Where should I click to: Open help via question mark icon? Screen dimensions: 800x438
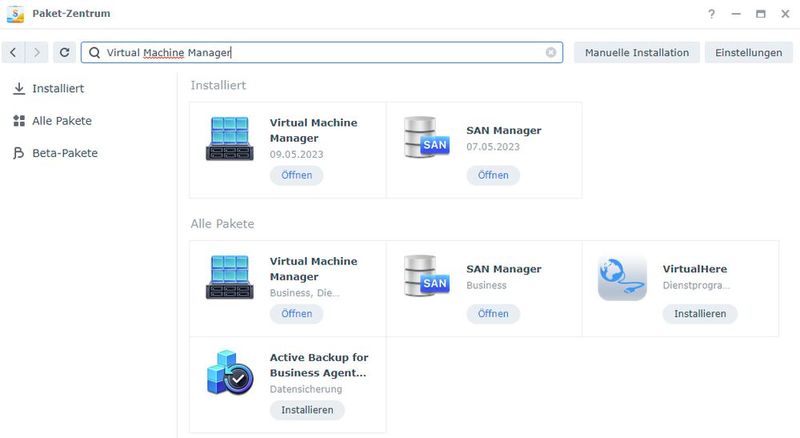tap(711, 14)
